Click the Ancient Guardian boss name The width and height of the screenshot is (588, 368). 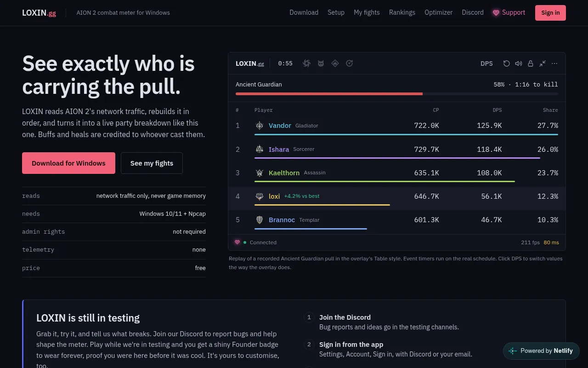pos(259,84)
